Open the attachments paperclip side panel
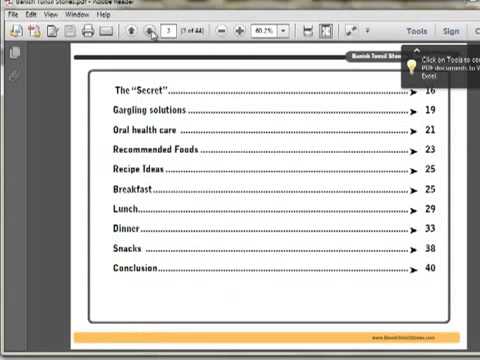Image resolution: width=480 pixels, height=360 pixels. (14, 75)
